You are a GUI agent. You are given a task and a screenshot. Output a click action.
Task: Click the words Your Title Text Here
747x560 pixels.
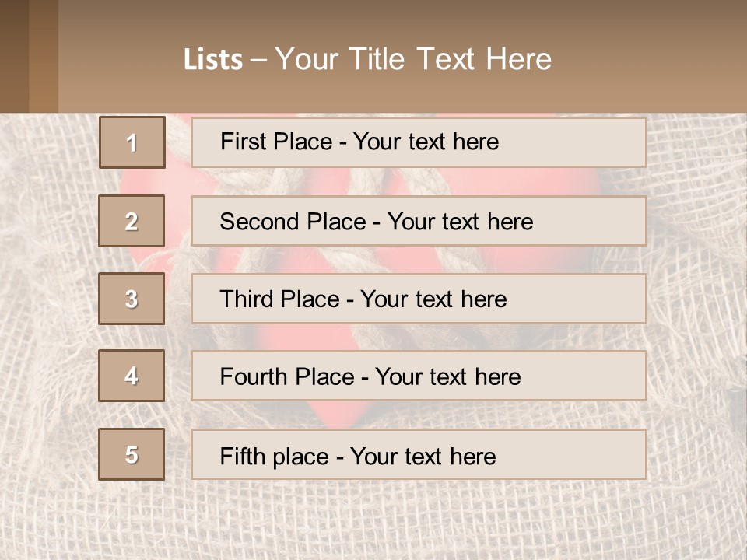click(413, 59)
